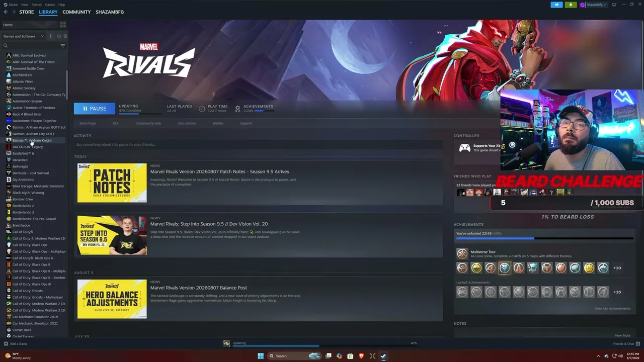
Task: Click the Achievements gear icon
Action: tap(237, 109)
